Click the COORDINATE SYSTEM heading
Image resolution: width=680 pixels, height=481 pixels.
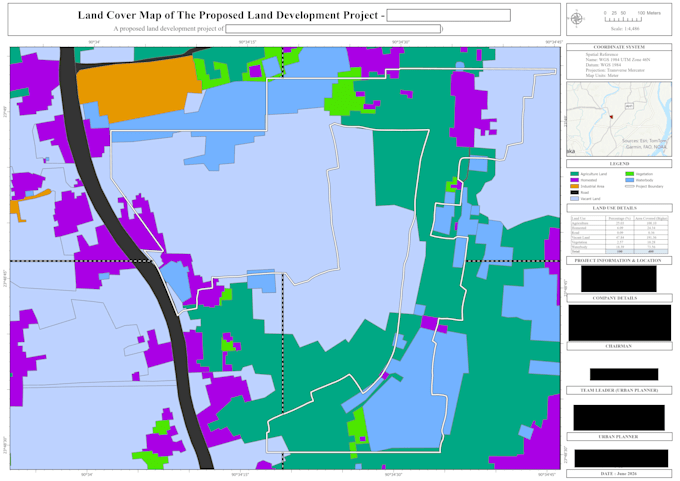(619, 47)
